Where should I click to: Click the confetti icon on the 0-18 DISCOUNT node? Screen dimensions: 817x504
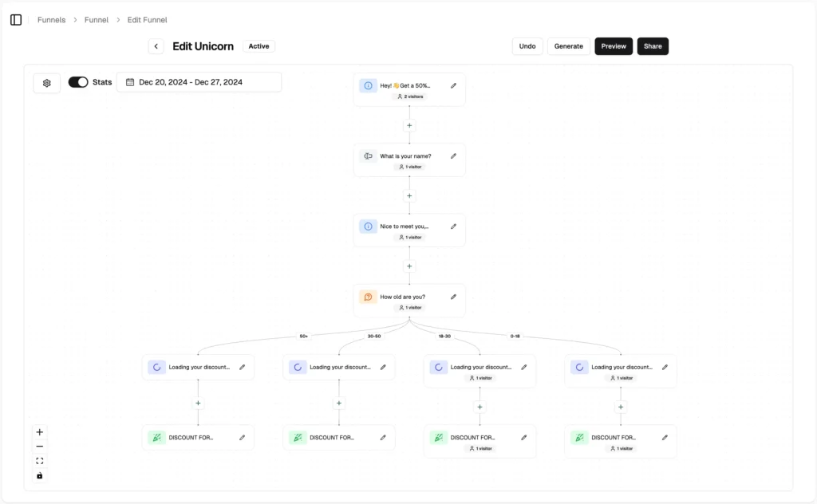(x=579, y=437)
